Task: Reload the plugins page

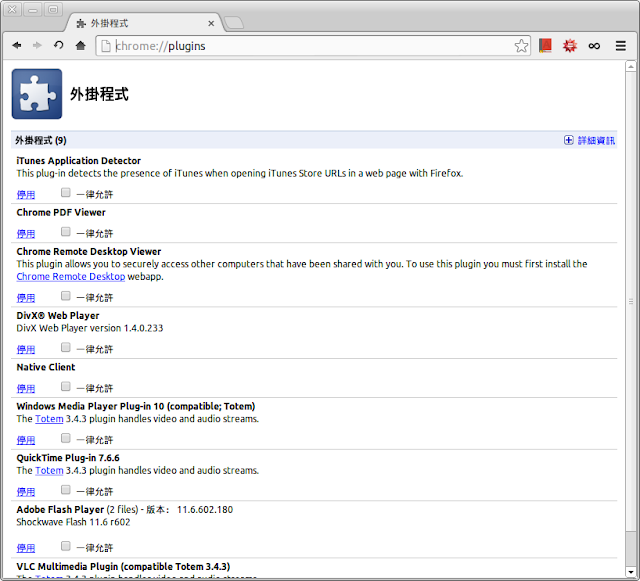Action: pos(59,45)
